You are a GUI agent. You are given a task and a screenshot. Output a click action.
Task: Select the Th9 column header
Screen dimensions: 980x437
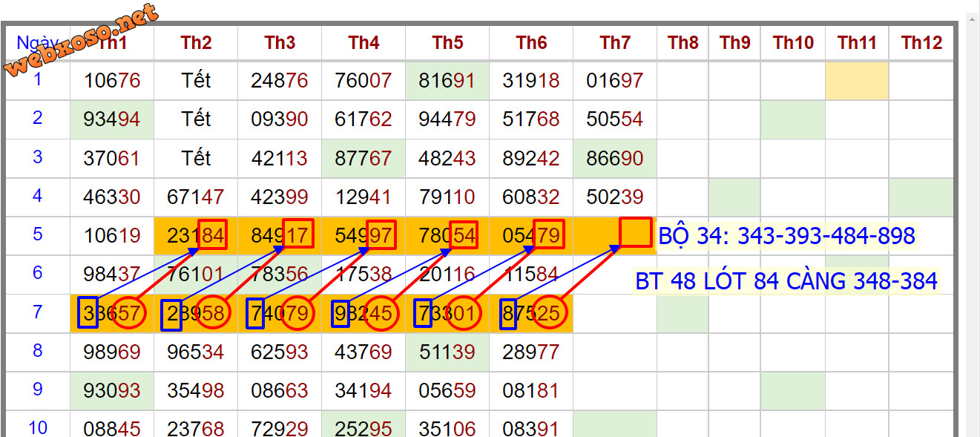(734, 43)
